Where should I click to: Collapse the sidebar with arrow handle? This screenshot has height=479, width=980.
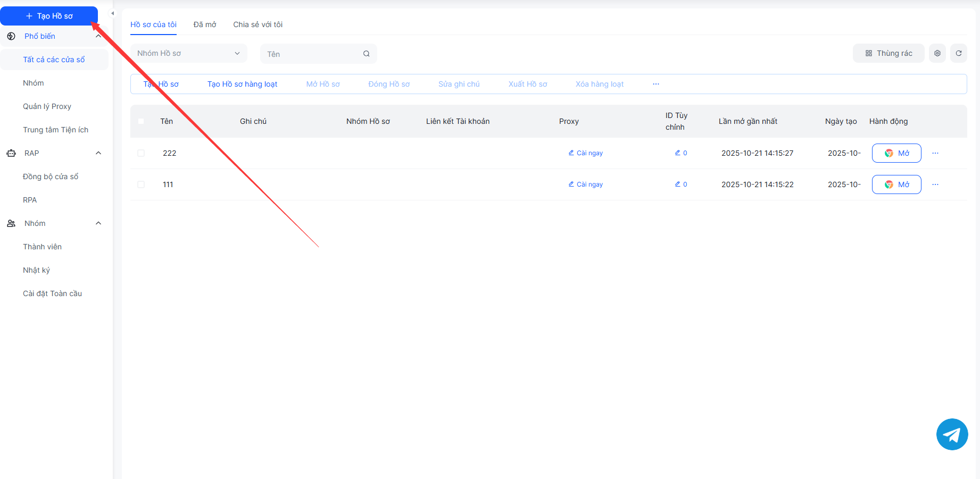tap(112, 13)
